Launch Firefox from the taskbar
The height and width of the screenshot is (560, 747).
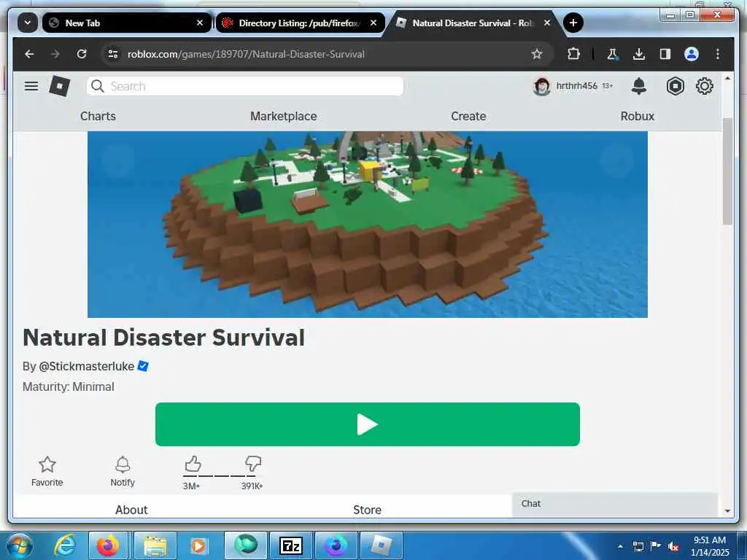click(x=108, y=545)
